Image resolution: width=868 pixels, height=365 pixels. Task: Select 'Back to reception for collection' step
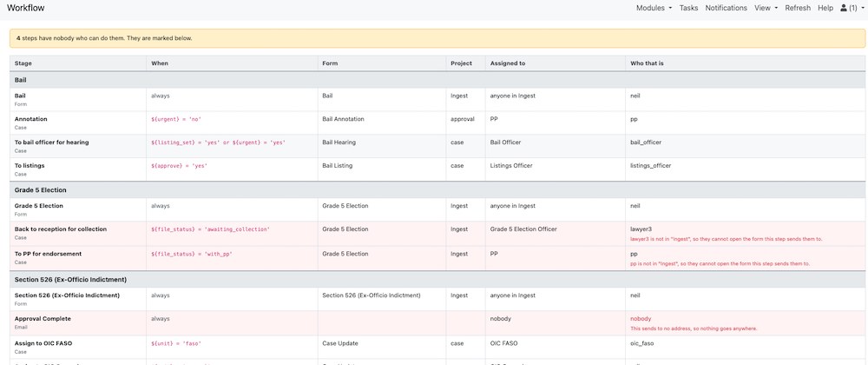pos(437,233)
